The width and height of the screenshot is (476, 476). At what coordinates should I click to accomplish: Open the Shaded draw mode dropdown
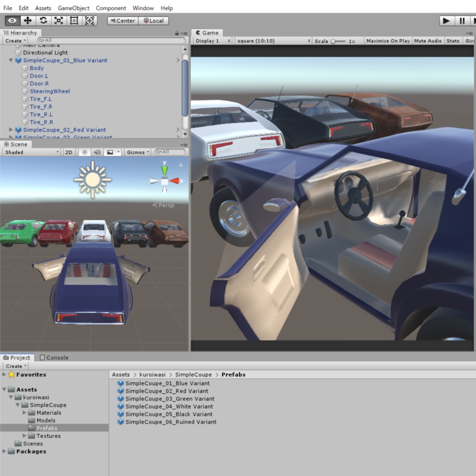(x=32, y=152)
